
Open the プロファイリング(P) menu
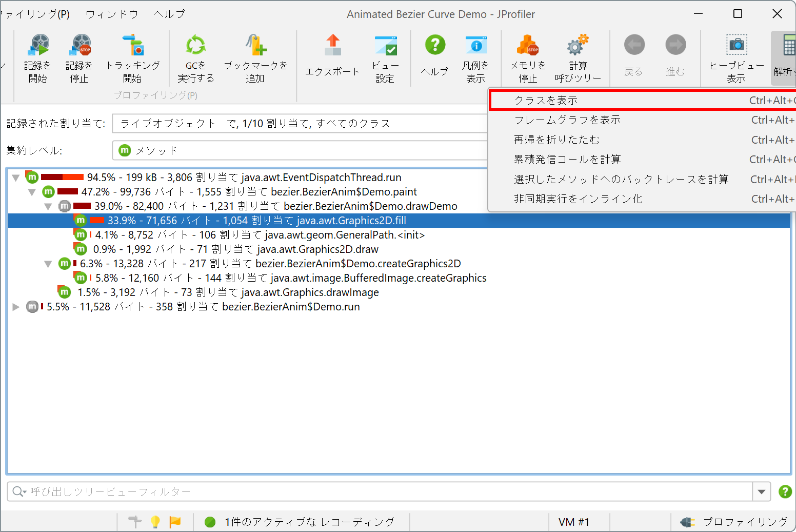pos(35,14)
